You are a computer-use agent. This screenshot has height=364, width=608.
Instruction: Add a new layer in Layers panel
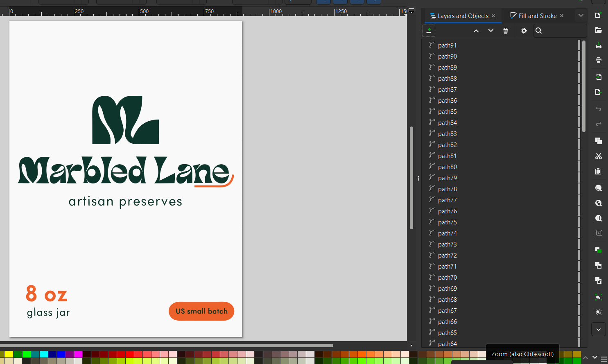(x=429, y=31)
